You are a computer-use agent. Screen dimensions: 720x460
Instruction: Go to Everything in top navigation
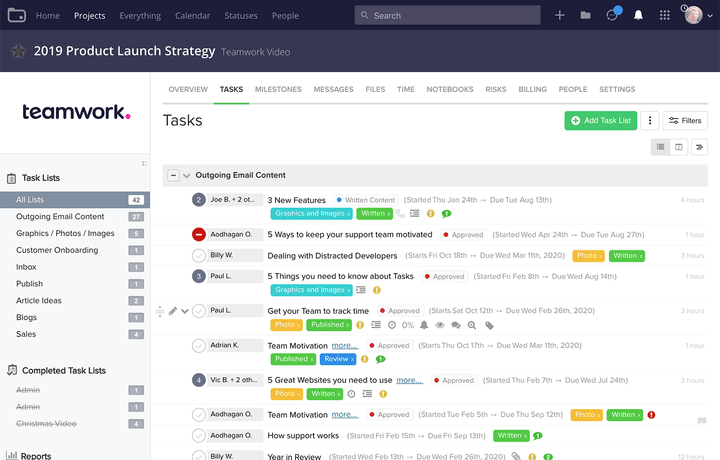pos(140,16)
